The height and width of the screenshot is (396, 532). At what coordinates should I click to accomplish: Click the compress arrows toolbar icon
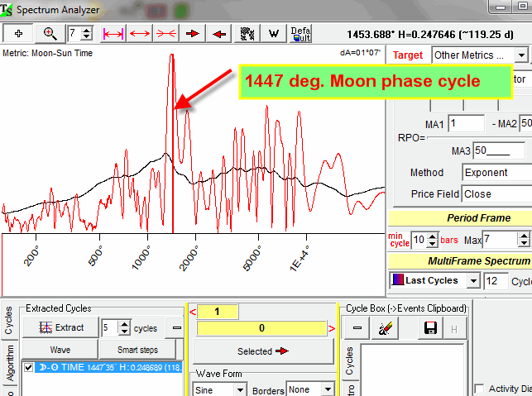(x=165, y=34)
